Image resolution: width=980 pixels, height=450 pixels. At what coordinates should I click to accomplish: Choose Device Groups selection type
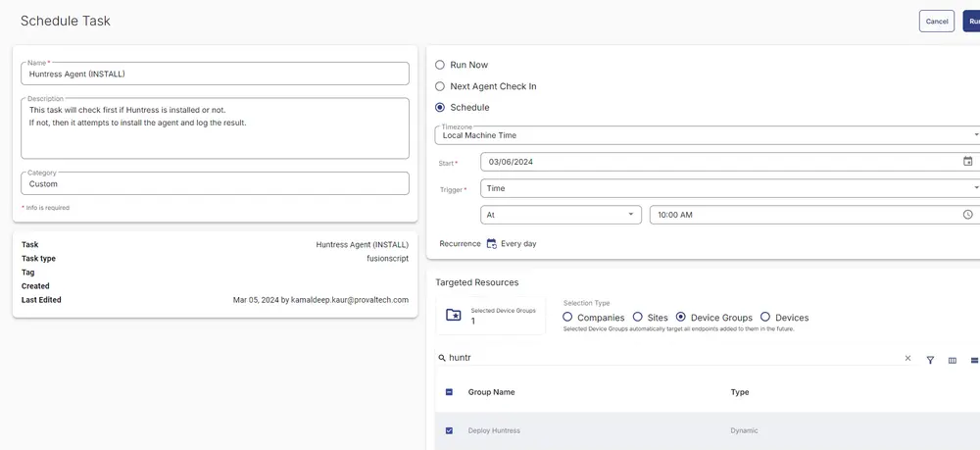pyautogui.click(x=681, y=317)
